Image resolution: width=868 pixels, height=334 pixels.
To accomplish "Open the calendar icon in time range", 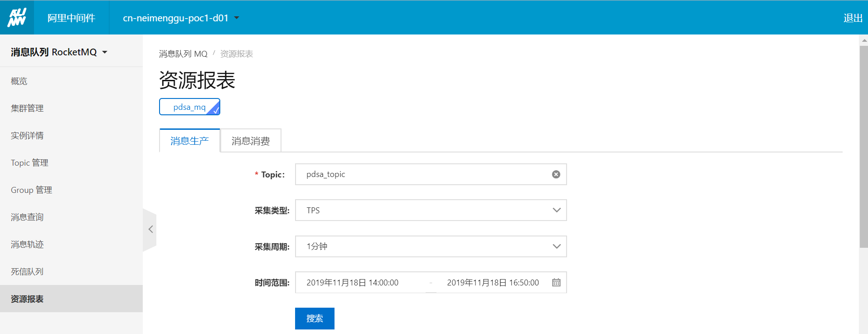I will pos(556,283).
